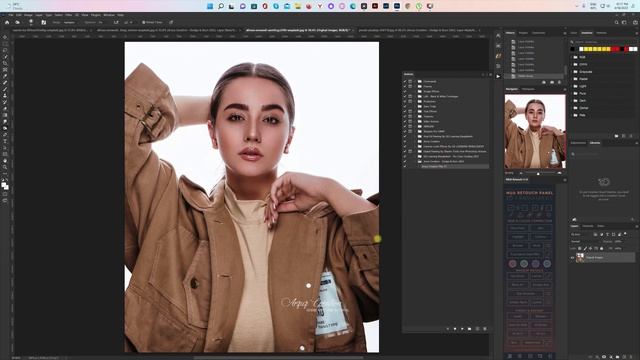Switch to the Channels tab

(x=588, y=226)
